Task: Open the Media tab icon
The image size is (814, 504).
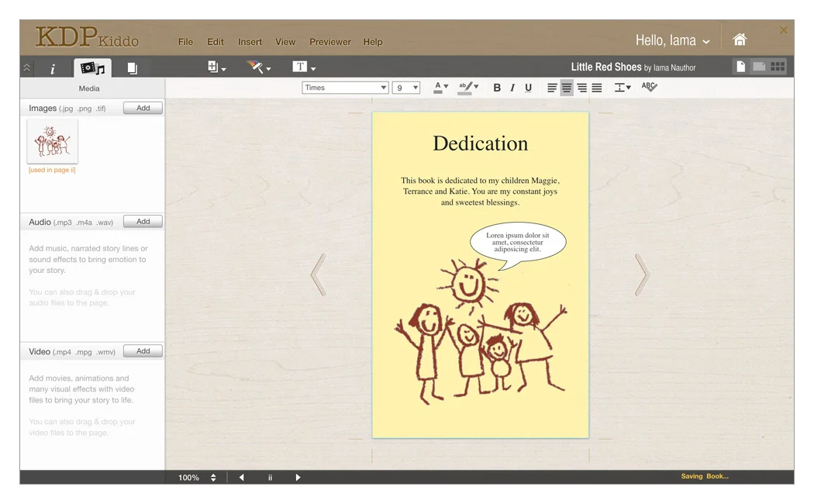Action: click(92, 68)
